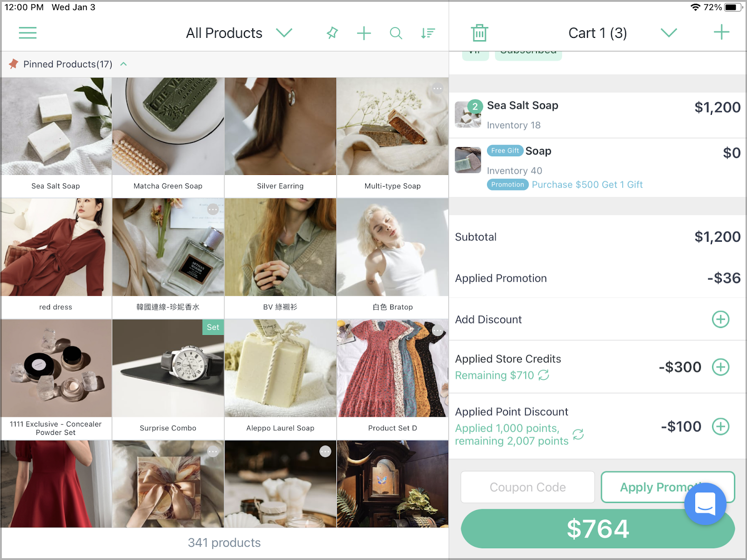Clear cart with trash icon
The height and width of the screenshot is (560, 747).
click(x=479, y=33)
